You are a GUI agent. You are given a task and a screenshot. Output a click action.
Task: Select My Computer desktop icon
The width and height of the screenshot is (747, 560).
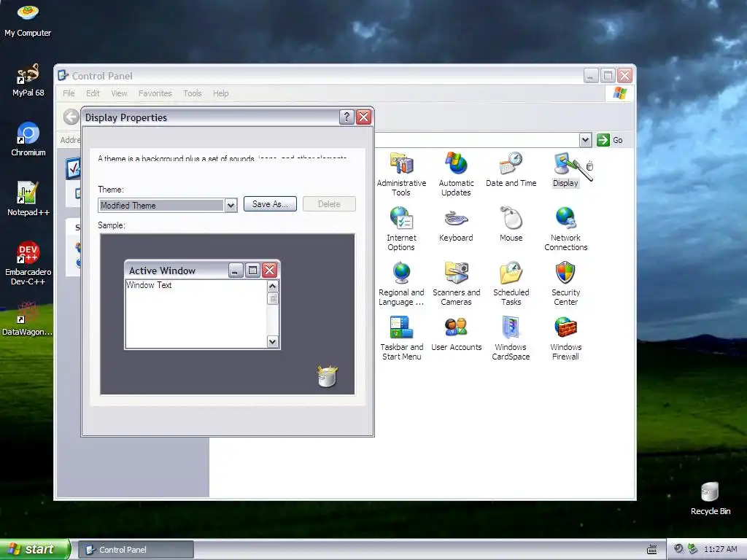pyautogui.click(x=28, y=20)
